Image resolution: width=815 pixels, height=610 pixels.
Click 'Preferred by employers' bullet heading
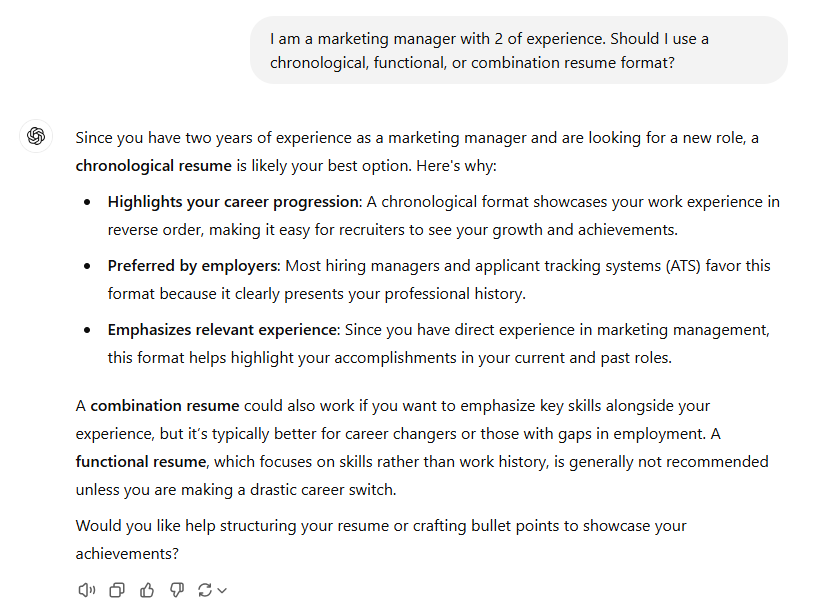coord(193,266)
